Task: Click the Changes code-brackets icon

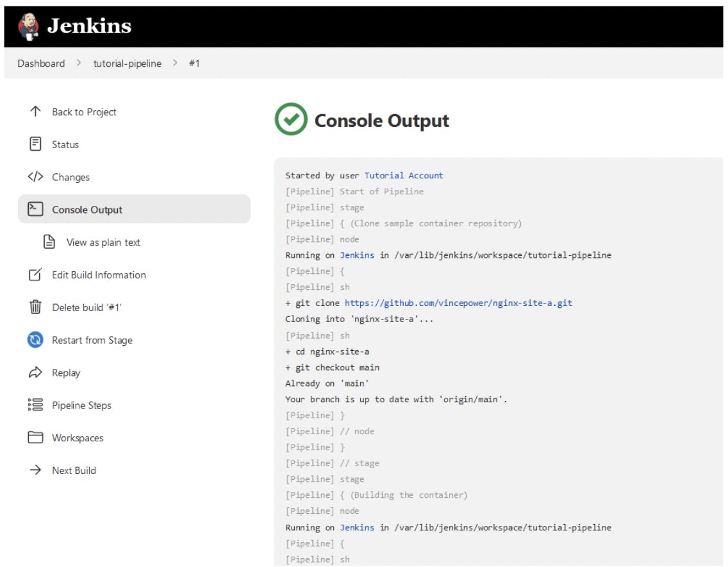Action: (x=35, y=176)
